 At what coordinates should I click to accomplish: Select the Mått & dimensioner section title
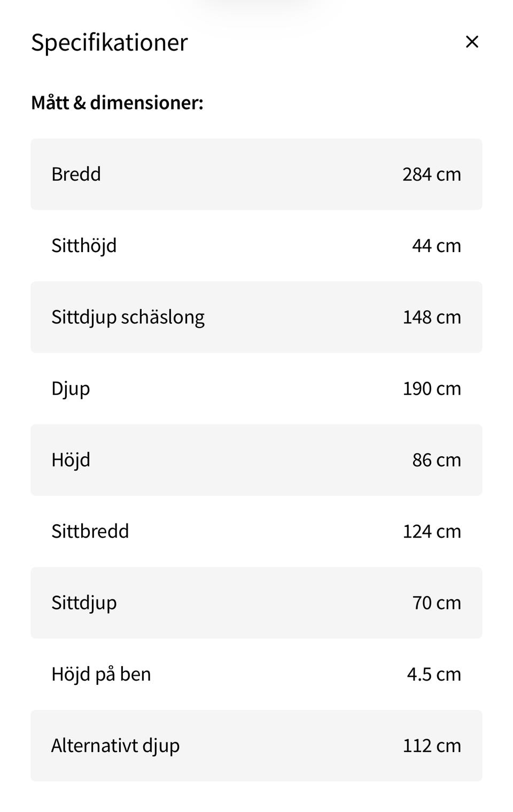[117, 103]
